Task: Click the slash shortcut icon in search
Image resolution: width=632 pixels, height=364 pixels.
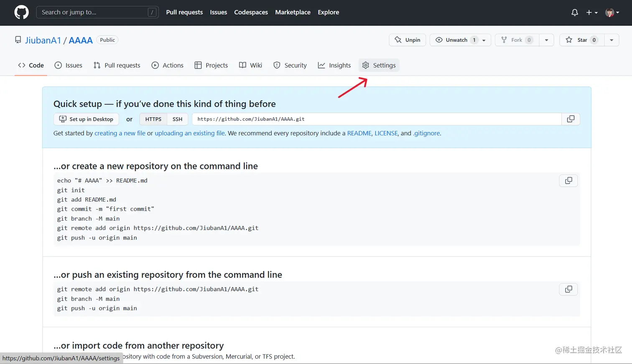Action: pyautogui.click(x=152, y=13)
